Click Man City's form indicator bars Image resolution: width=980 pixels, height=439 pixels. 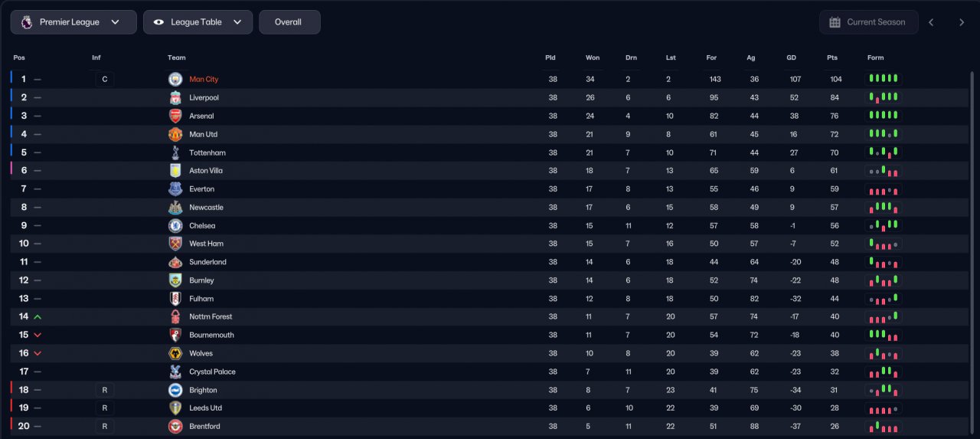pos(883,78)
